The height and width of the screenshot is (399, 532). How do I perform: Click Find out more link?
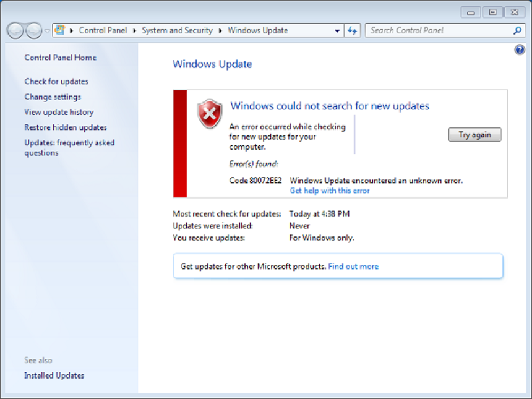[x=353, y=267]
